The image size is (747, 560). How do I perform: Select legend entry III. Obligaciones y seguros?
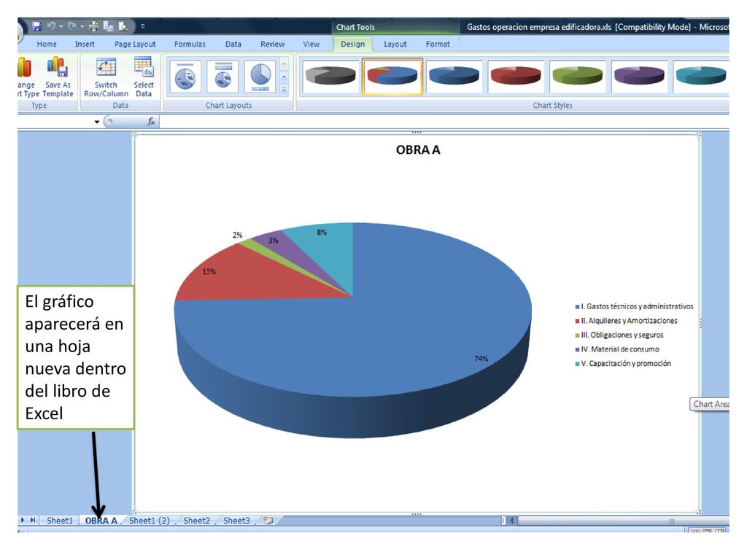tap(619, 335)
